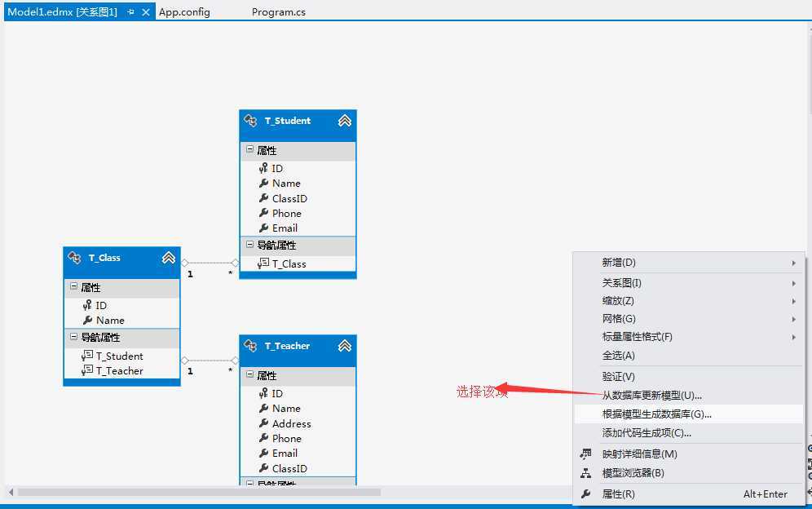The image size is (812, 509).
Task: Collapse 导航属性 section in T_Student
Action: 250,244
